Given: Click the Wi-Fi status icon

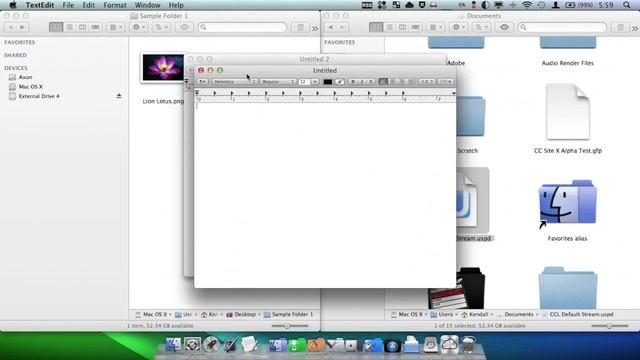Looking at the screenshot, I should click(x=527, y=5).
